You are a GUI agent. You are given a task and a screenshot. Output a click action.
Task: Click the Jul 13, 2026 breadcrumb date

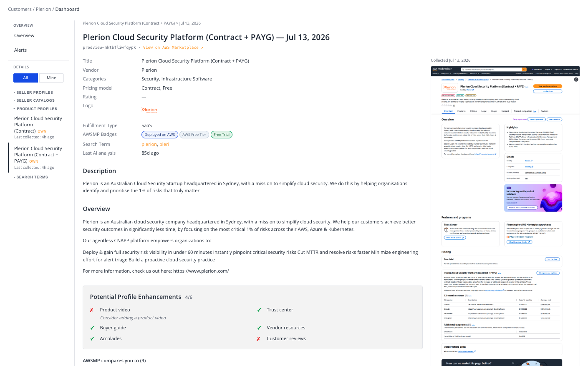click(190, 23)
